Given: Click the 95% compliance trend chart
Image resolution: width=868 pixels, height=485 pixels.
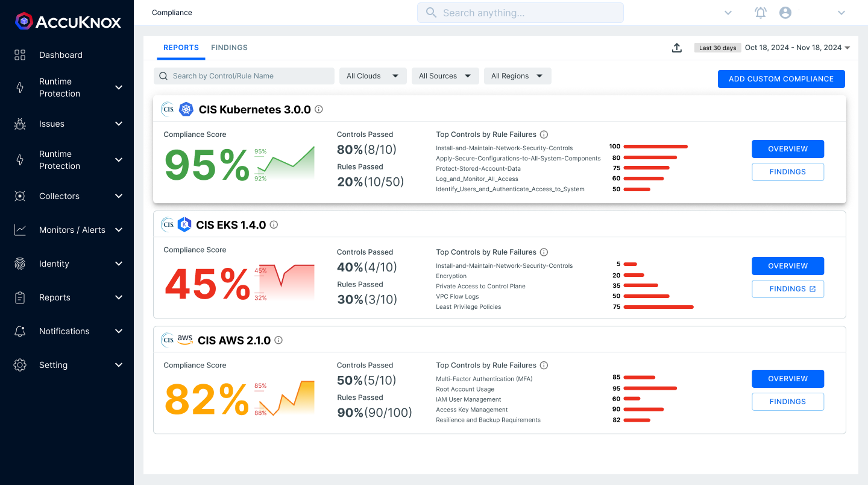Looking at the screenshot, I should 285,163.
